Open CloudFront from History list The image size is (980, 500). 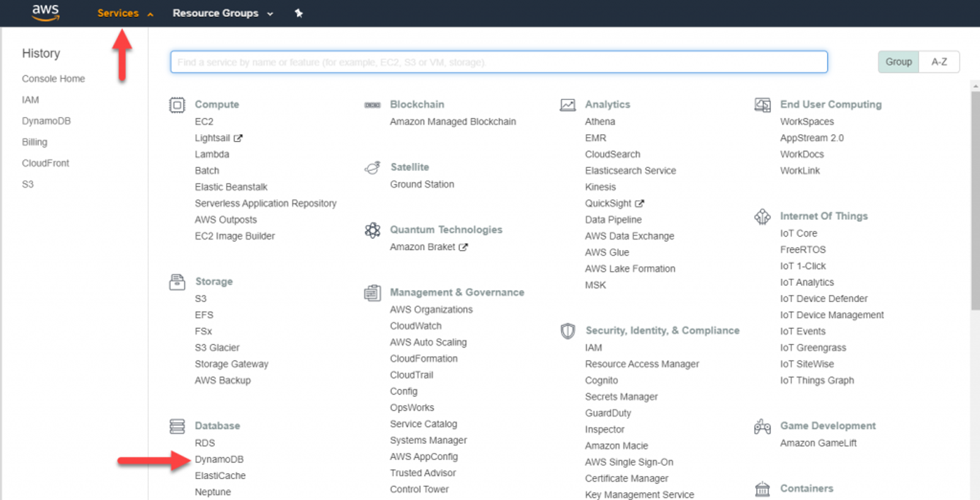[x=45, y=163]
